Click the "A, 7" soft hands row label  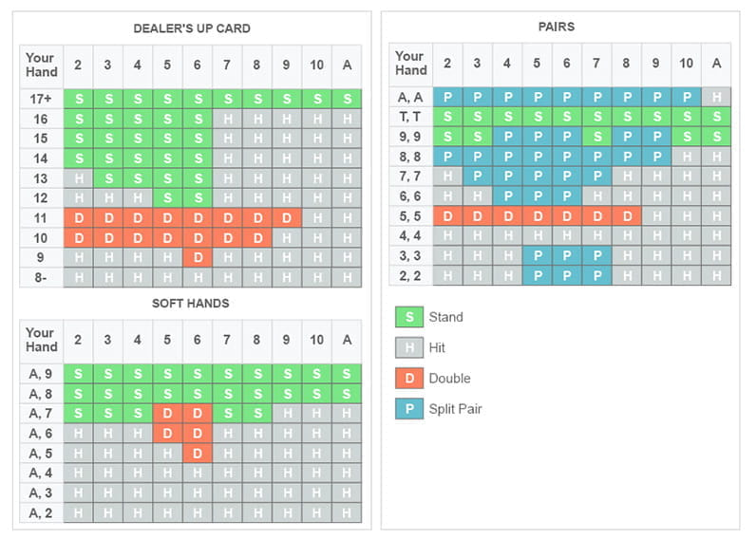pos(41,414)
